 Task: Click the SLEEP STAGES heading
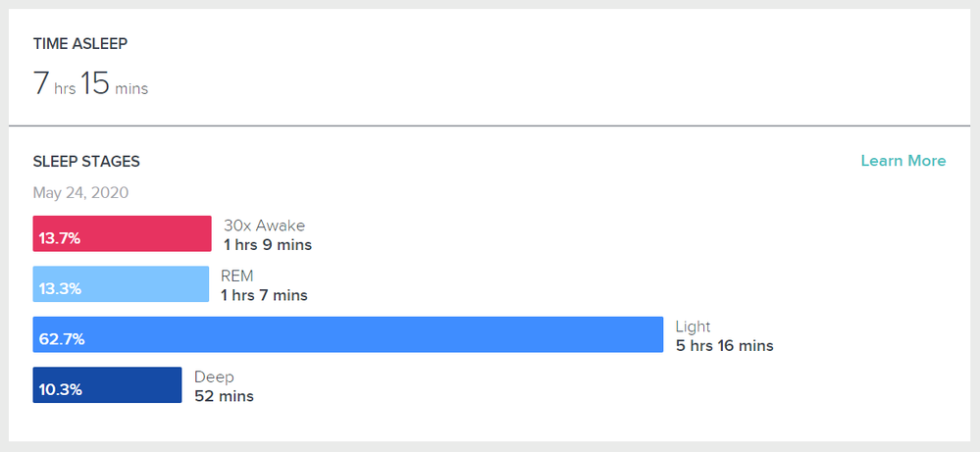[86, 162]
